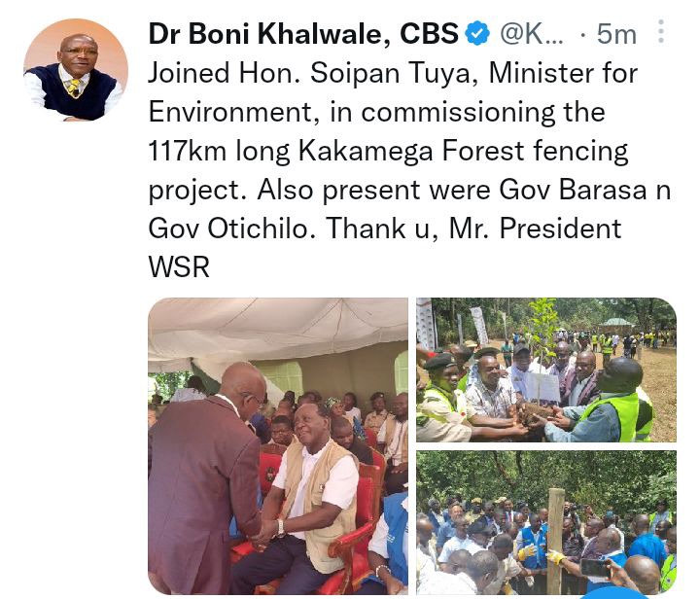700x599 pixels.
Task: Click the WSR text ending the tweet
Action: tap(179, 266)
